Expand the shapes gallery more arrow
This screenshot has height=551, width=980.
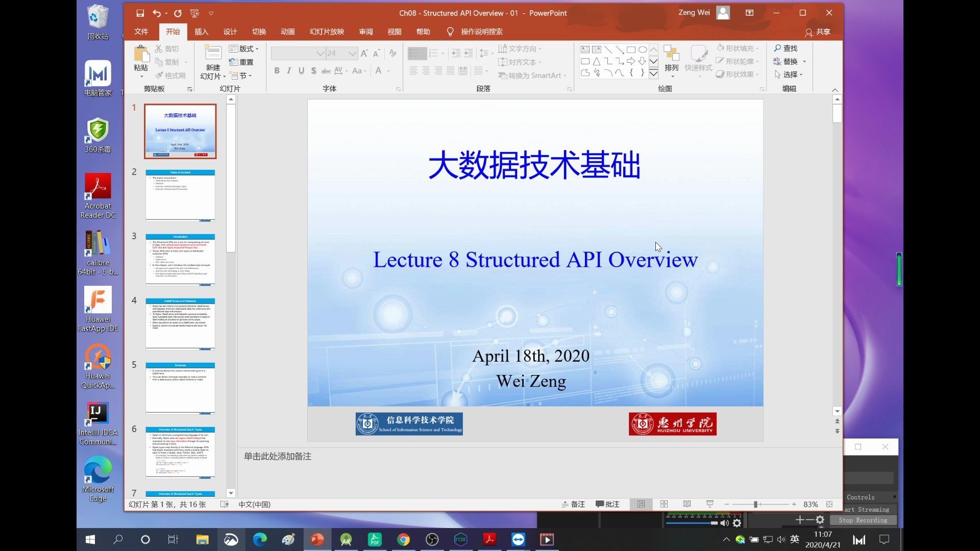click(653, 73)
